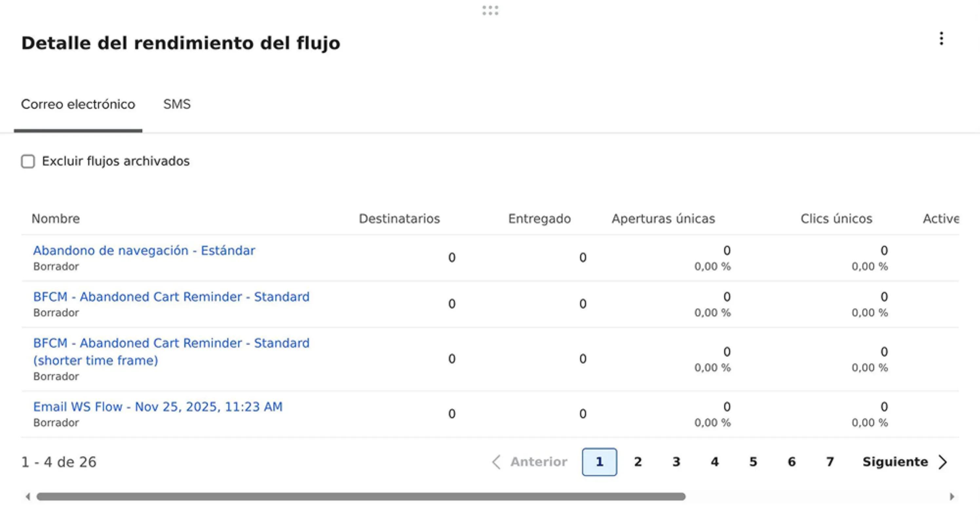Image resolution: width=980 pixels, height=524 pixels.
Task: Click the horizontal scrollbar thumb
Action: (361, 496)
